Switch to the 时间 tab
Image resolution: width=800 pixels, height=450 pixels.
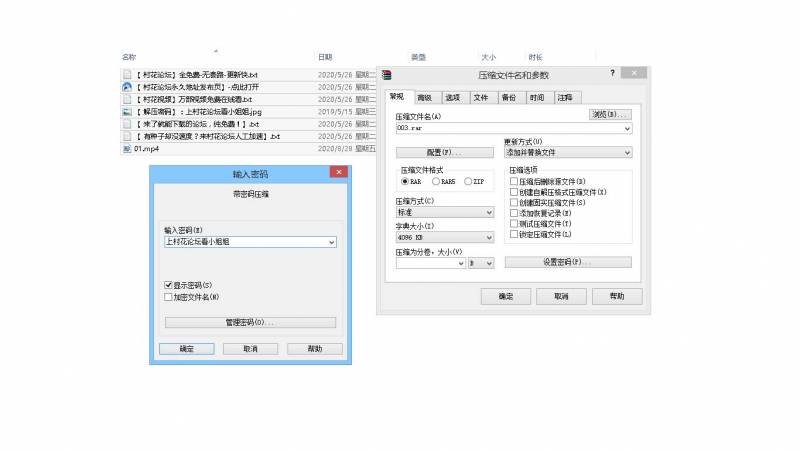click(x=537, y=97)
